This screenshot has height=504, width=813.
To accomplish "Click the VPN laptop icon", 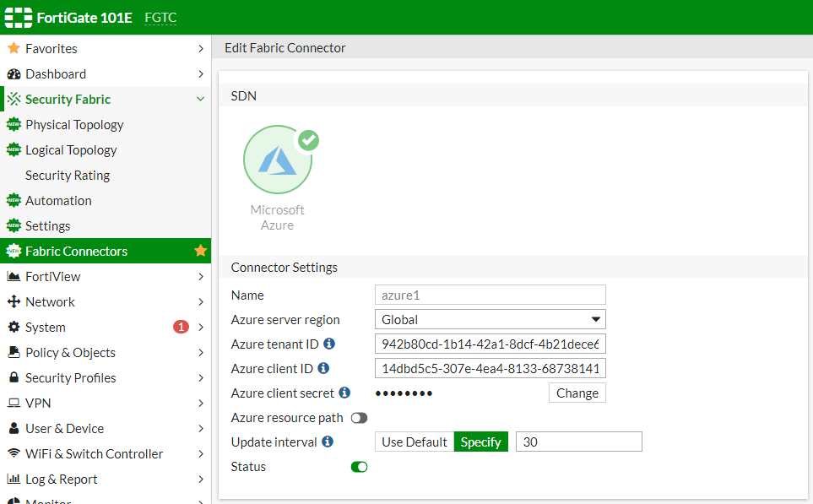I will tap(14, 403).
